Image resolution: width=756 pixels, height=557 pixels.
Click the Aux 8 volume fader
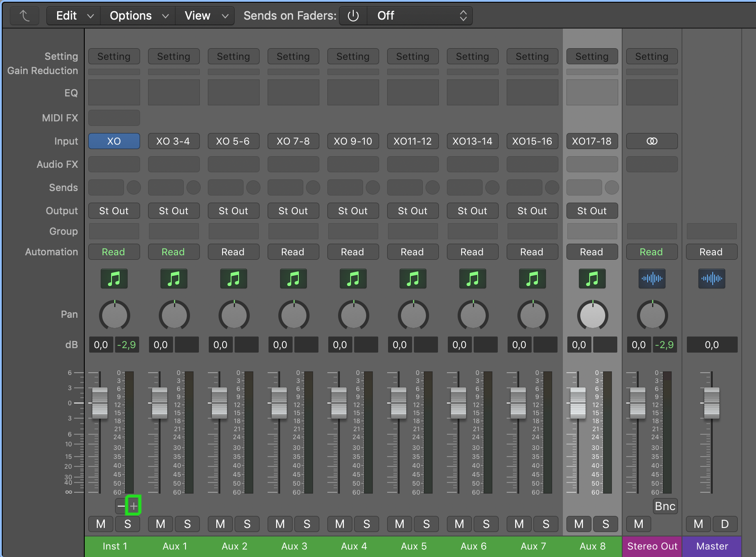(x=578, y=403)
